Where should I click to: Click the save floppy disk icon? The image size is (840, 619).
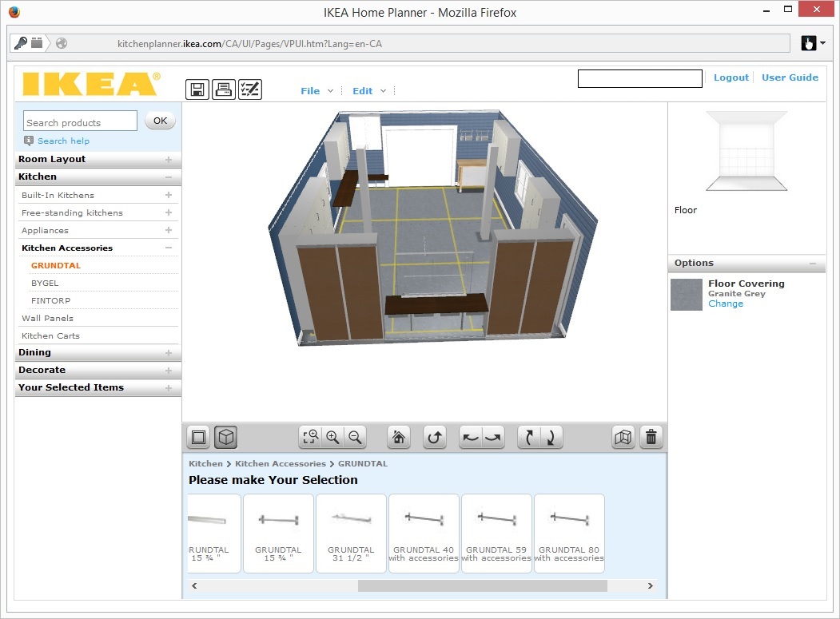pos(197,89)
